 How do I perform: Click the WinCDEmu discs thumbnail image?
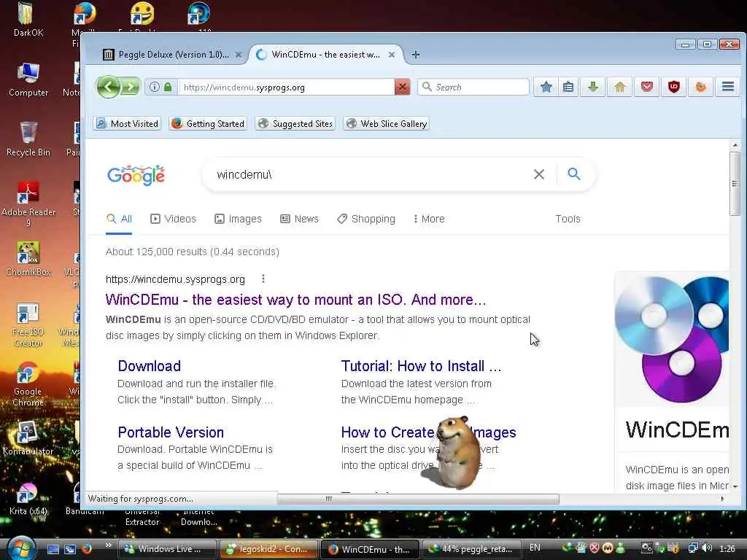[x=672, y=339]
